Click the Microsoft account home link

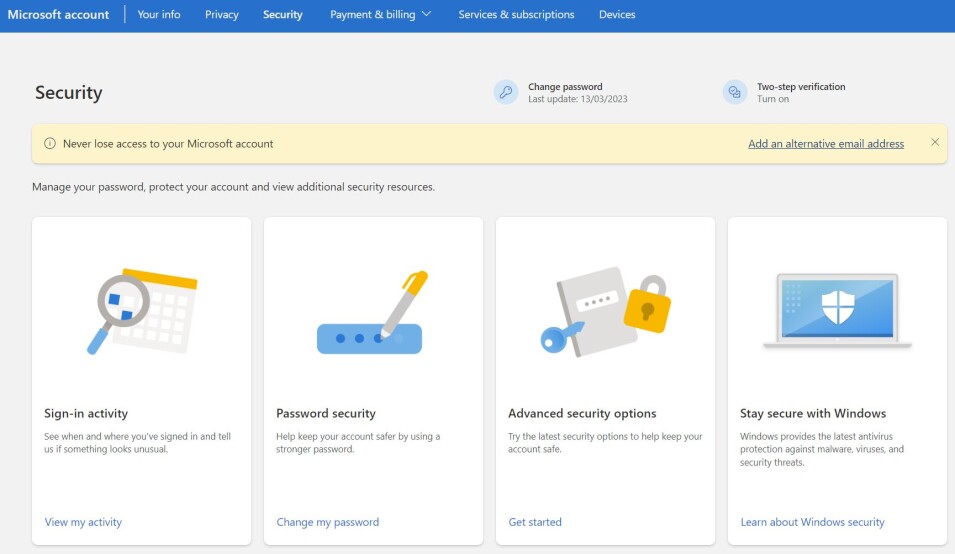[58, 15]
